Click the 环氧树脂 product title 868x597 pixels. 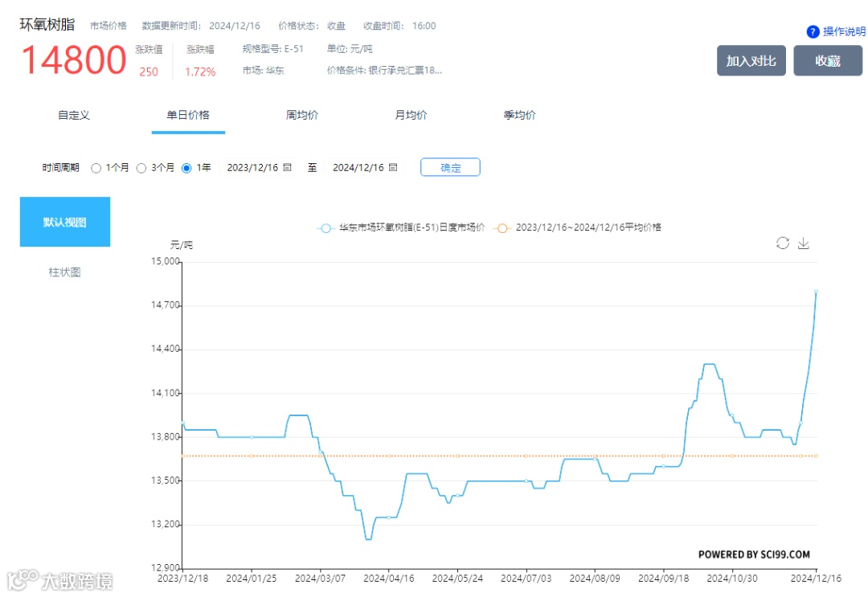47,25
